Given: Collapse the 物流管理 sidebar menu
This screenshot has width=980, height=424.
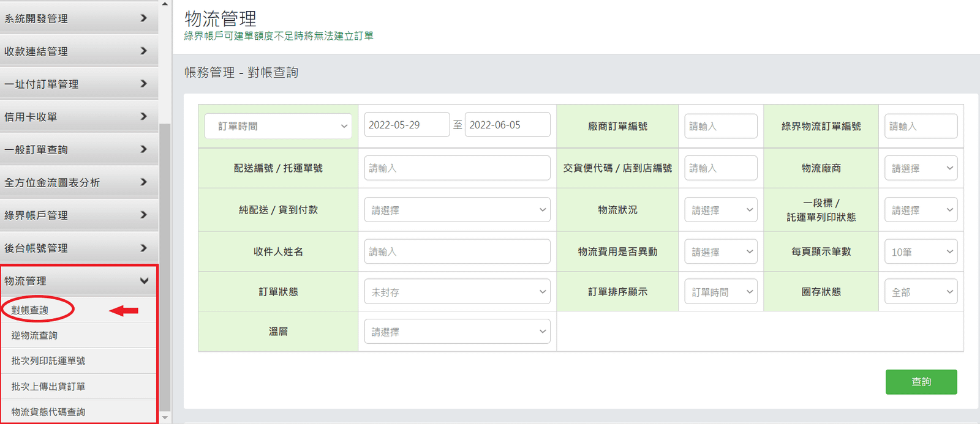Looking at the screenshot, I should 79,281.
